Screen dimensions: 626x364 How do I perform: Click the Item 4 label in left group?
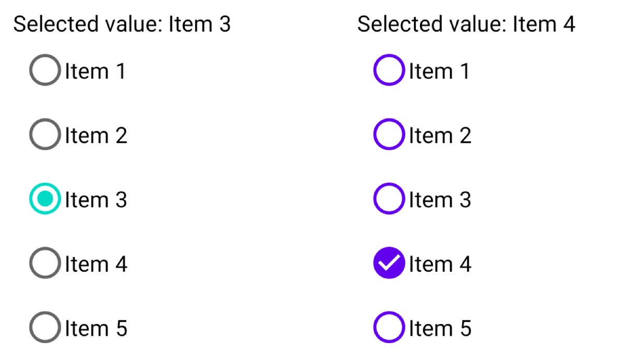point(95,264)
